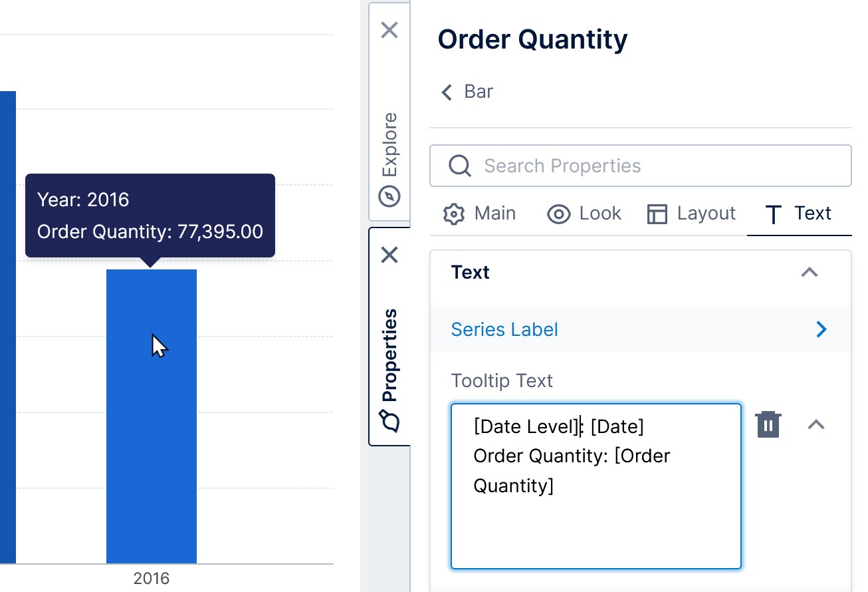
Task: Click the magnifier icon in search box
Action: 460,166
